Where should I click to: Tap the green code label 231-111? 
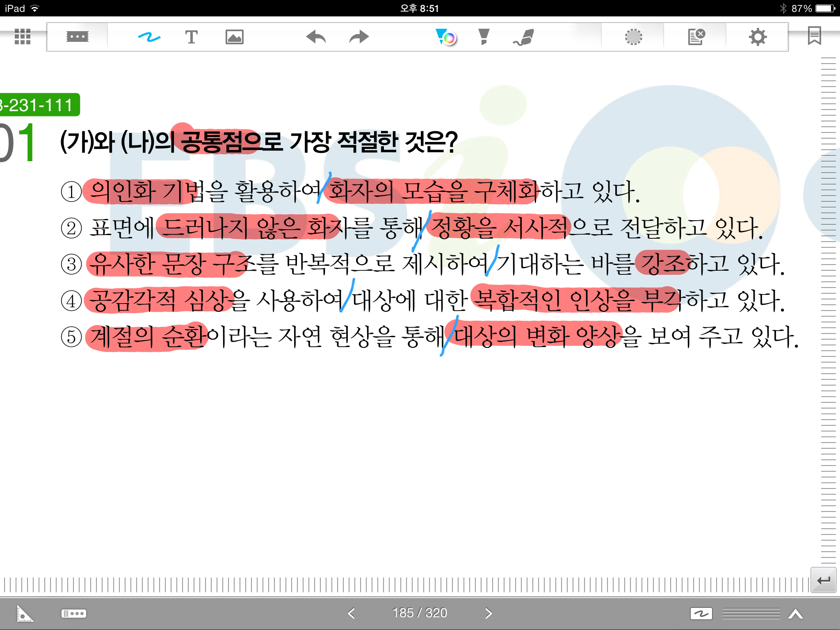click(x=39, y=105)
